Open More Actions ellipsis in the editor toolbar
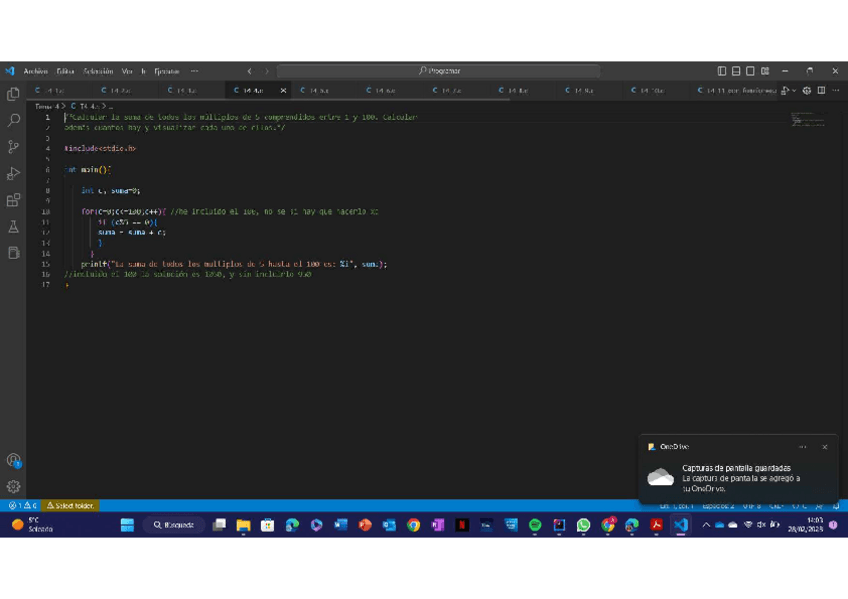The height and width of the screenshot is (599, 848). coord(835,91)
